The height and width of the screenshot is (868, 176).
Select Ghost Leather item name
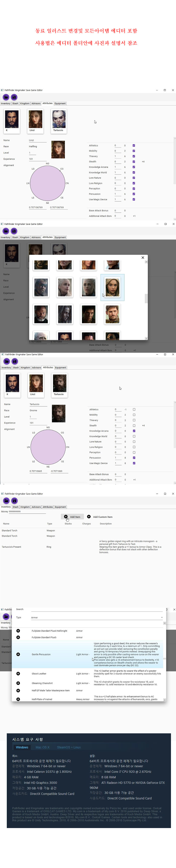(x=39, y=674)
